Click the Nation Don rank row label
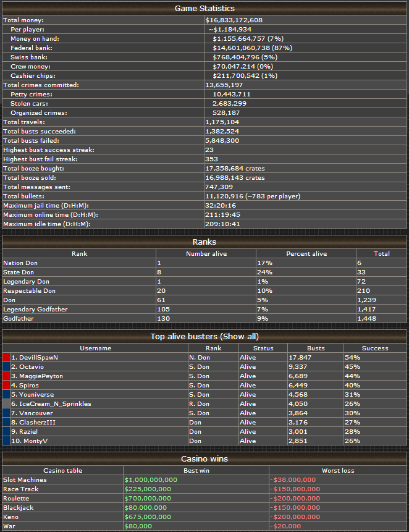The height and width of the screenshot is (532, 409). [x=20, y=263]
